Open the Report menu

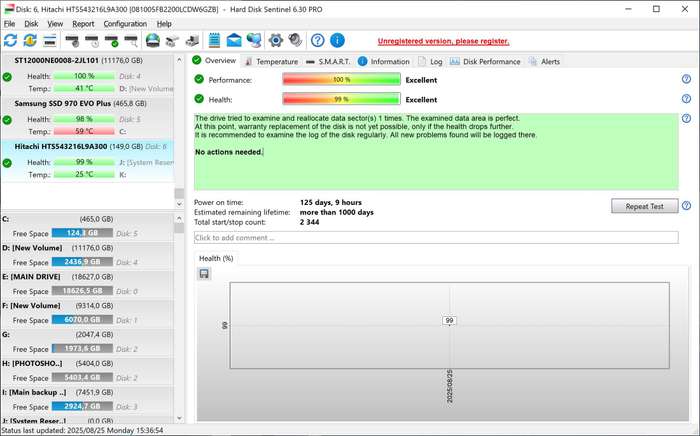83,24
